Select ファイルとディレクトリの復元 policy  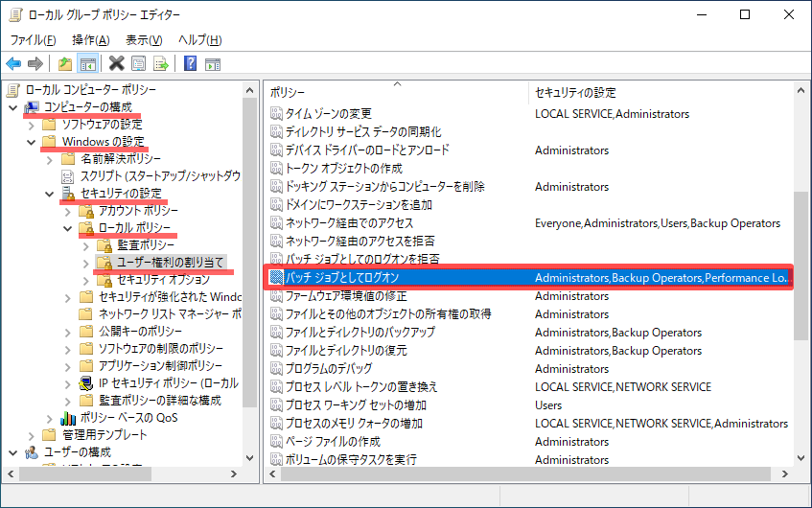[x=346, y=351]
